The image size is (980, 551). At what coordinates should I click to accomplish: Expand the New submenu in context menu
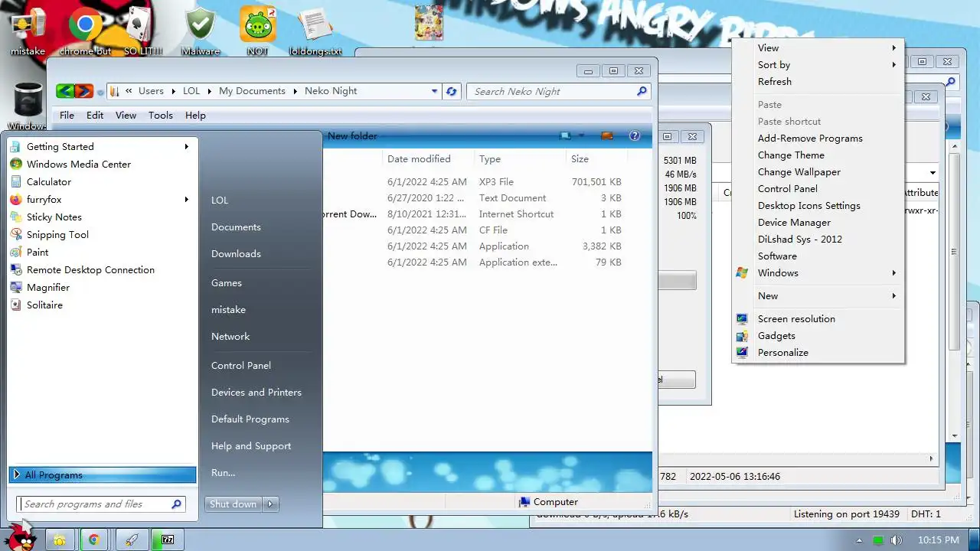point(893,295)
